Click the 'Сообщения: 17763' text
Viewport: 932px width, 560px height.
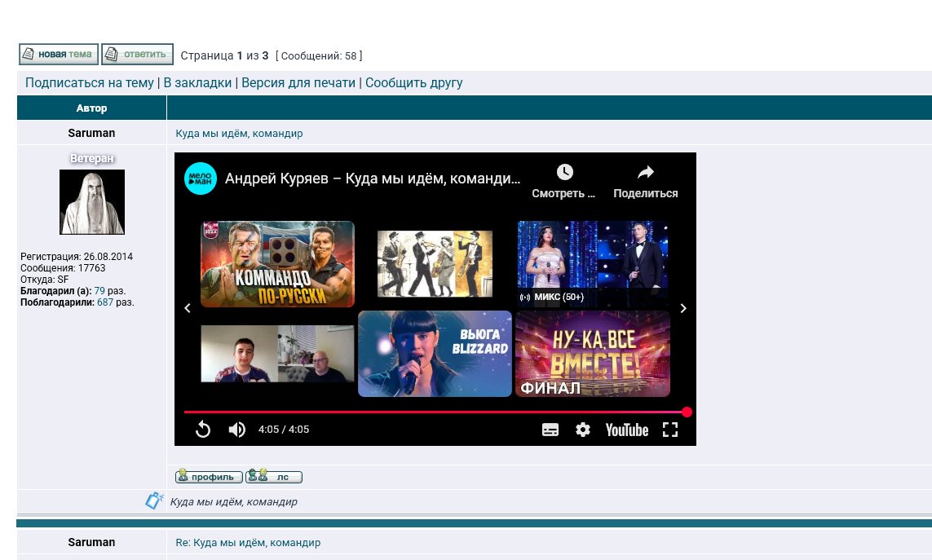tap(63, 268)
